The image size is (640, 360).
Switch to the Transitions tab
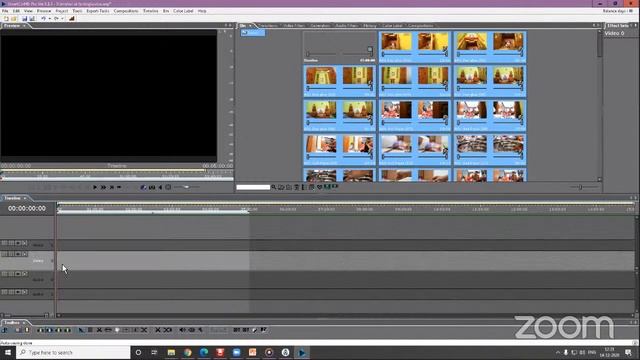tap(268, 26)
